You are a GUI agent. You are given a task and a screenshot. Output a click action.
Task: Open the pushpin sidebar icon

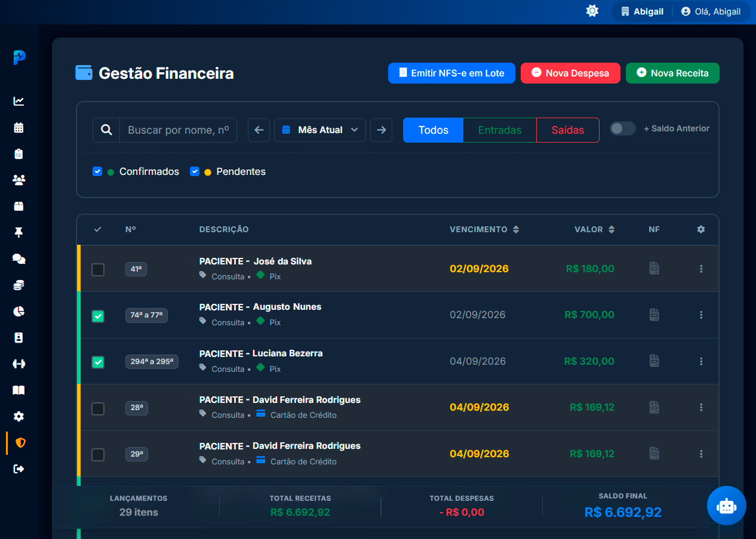pos(19,232)
